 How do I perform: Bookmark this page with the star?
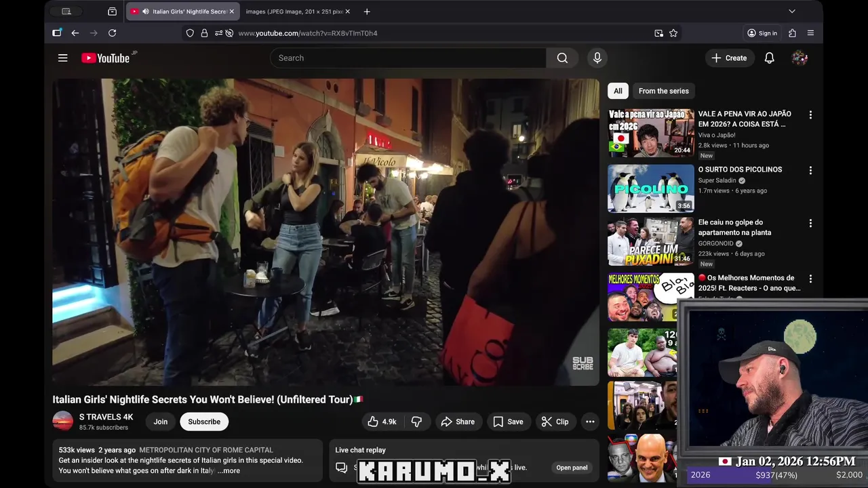point(673,33)
